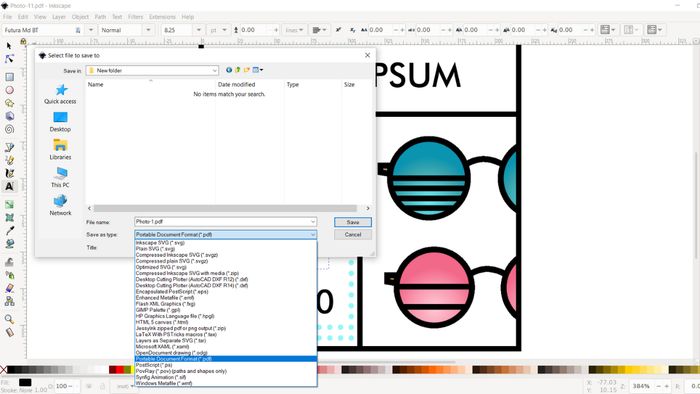Select the Text tool
The image size is (700, 394).
tap(9, 186)
